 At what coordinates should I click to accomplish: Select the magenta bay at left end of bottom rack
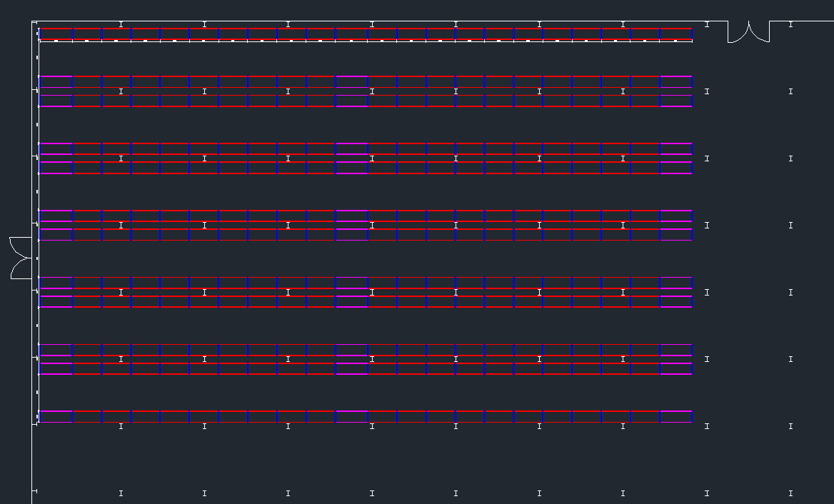[56, 416]
